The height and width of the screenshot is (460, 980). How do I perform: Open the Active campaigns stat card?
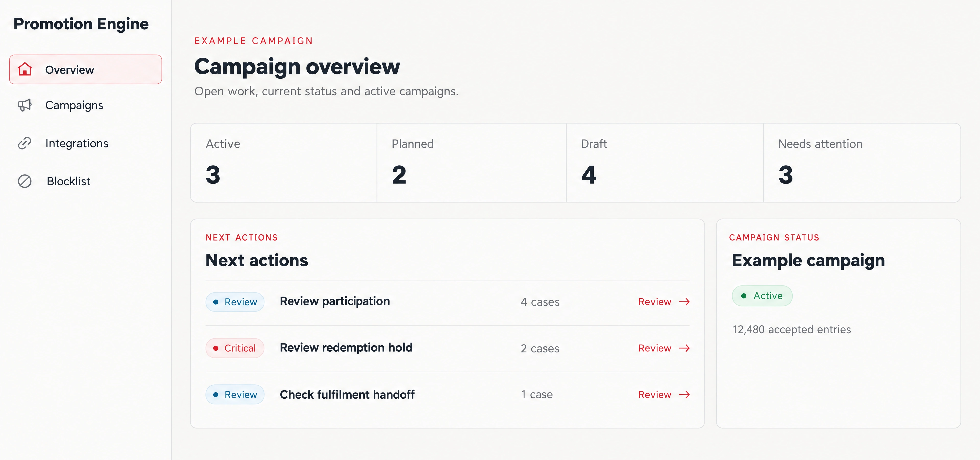[284, 163]
